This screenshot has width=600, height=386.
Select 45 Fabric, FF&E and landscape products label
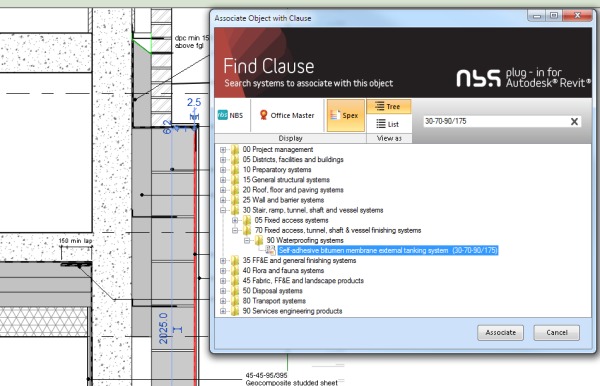click(x=303, y=281)
